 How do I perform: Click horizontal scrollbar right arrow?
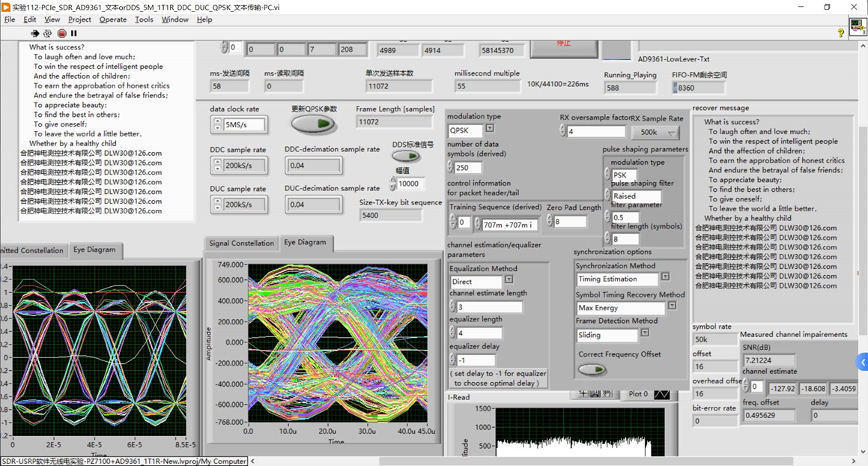854,461
